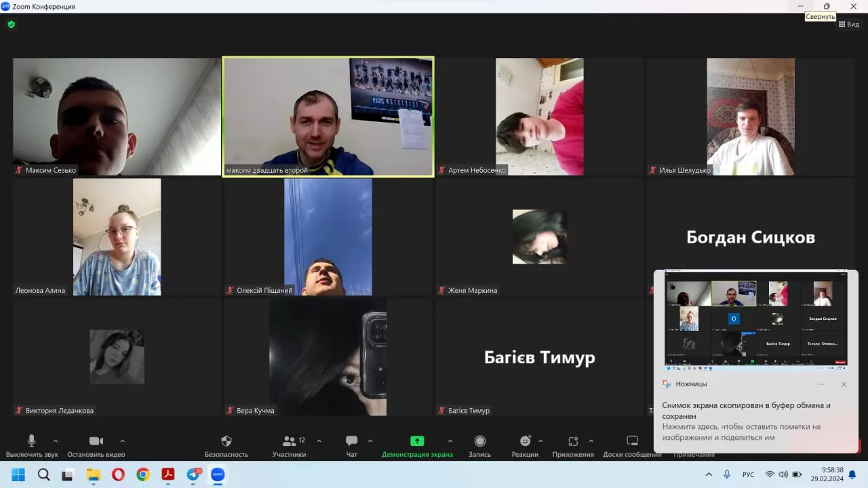This screenshot has width=868, height=488.
Task: Change layout with Вид button
Action: (849, 24)
